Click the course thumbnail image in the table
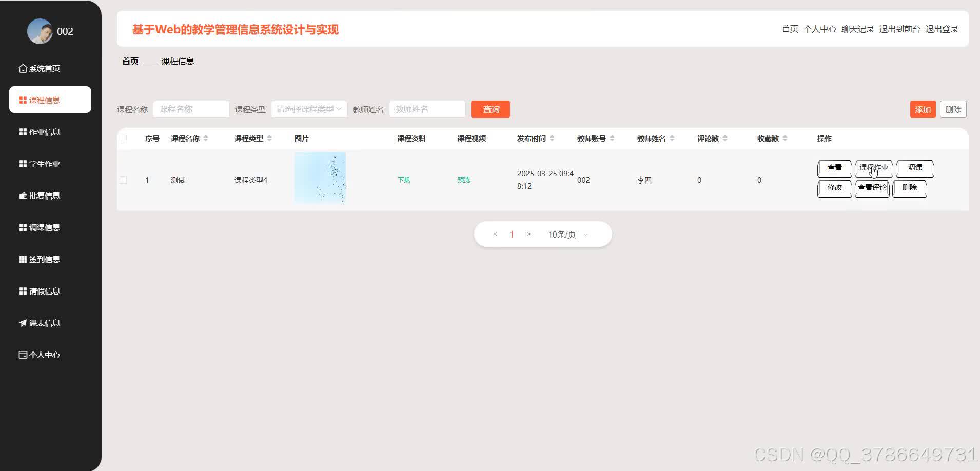The width and height of the screenshot is (980, 471). coord(320,178)
